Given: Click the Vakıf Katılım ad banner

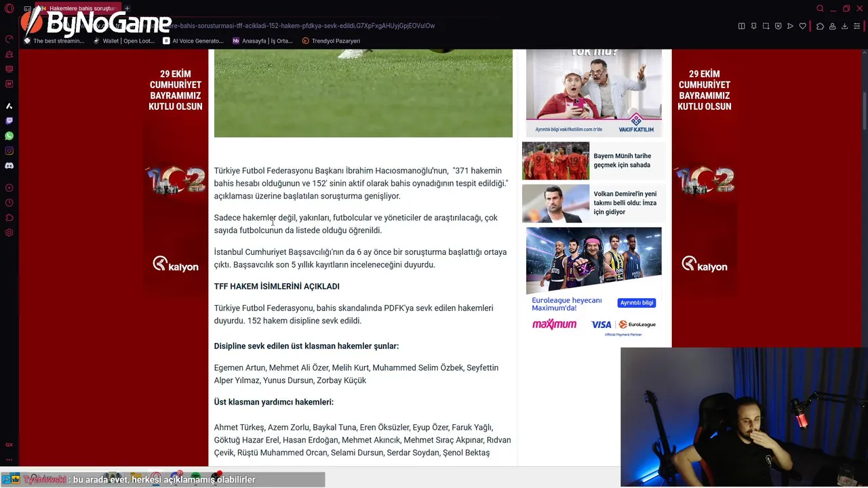Looking at the screenshot, I should click(x=593, y=93).
